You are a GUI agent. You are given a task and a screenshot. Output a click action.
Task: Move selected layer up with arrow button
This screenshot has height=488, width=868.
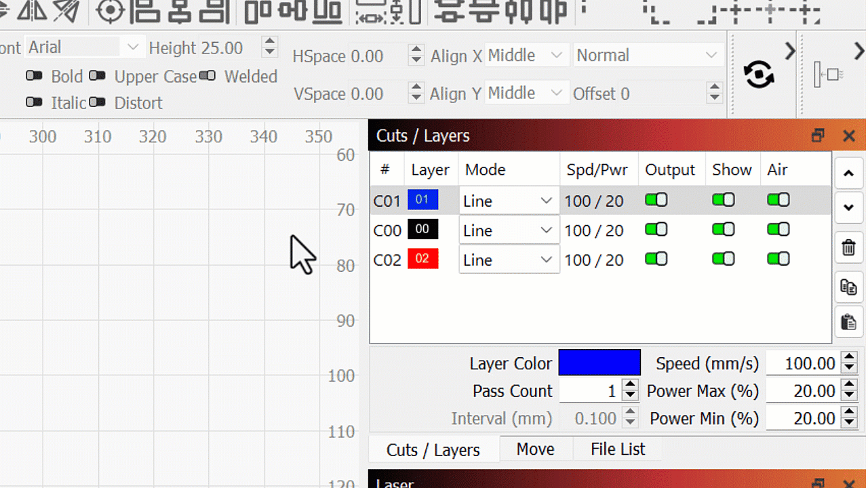click(x=848, y=174)
